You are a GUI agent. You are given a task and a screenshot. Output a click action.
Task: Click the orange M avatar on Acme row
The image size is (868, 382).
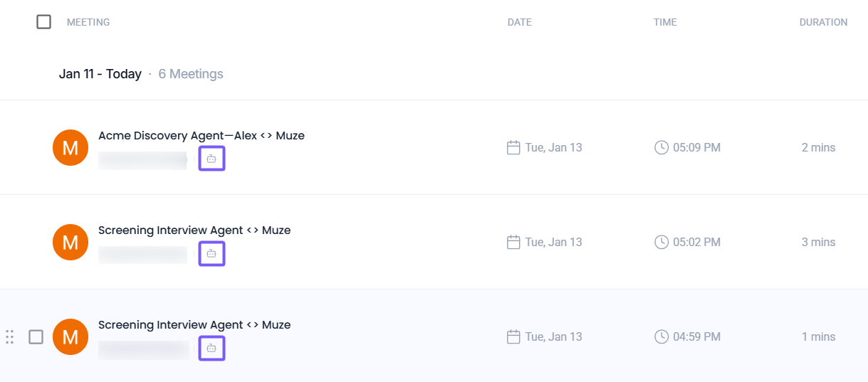click(x=70, y=148)
